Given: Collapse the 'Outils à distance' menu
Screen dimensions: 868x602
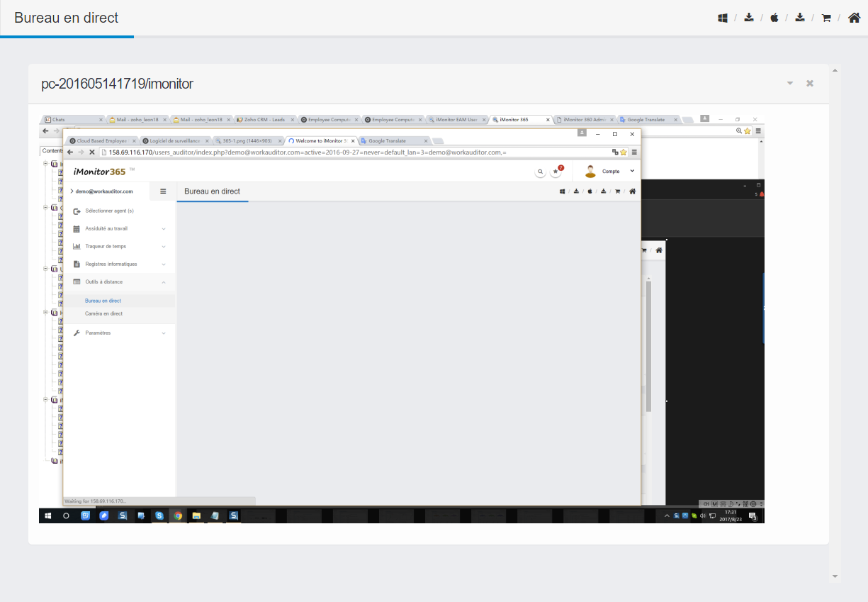Looking at the screenshot, I should click(120, 282).
